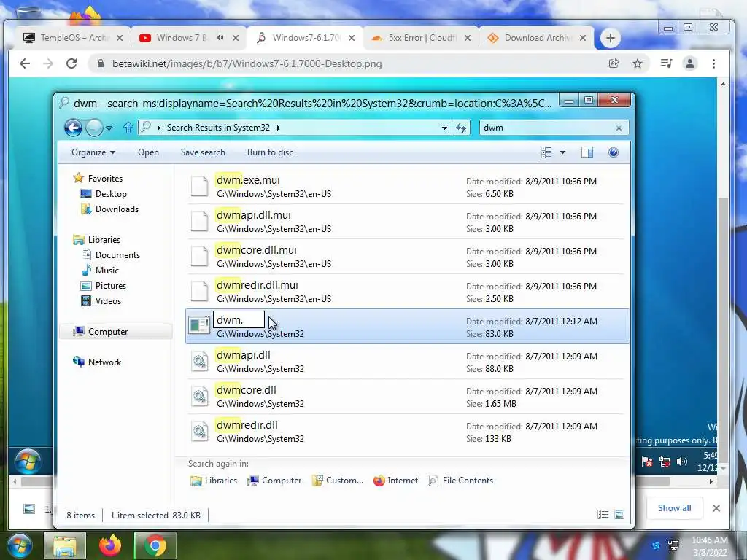Search again in Computer

[274, 481]
